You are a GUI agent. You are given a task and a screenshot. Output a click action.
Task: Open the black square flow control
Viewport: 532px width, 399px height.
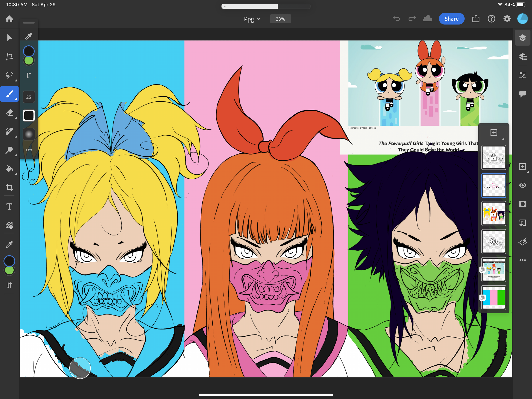(x=29, y=116)
